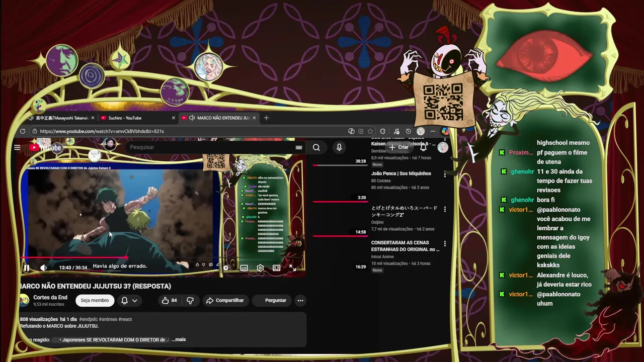Open CONSERTARAM AS CENAS ESTRANHAS video

405,246
